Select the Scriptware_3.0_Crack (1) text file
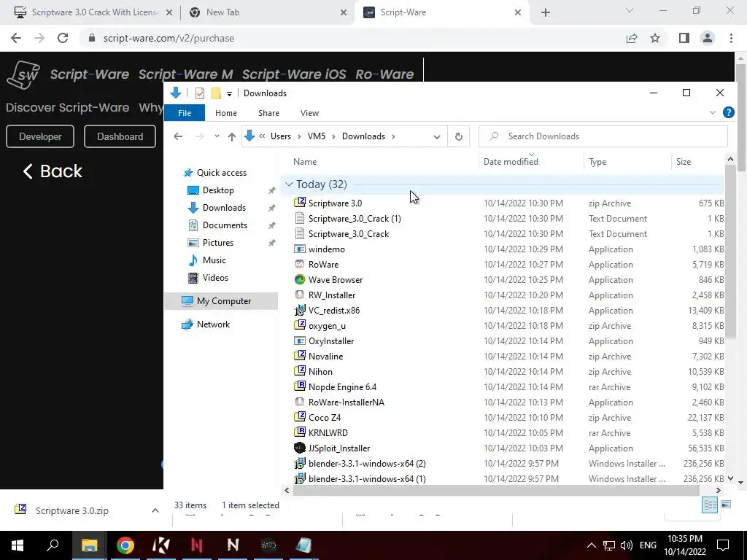 355,219
